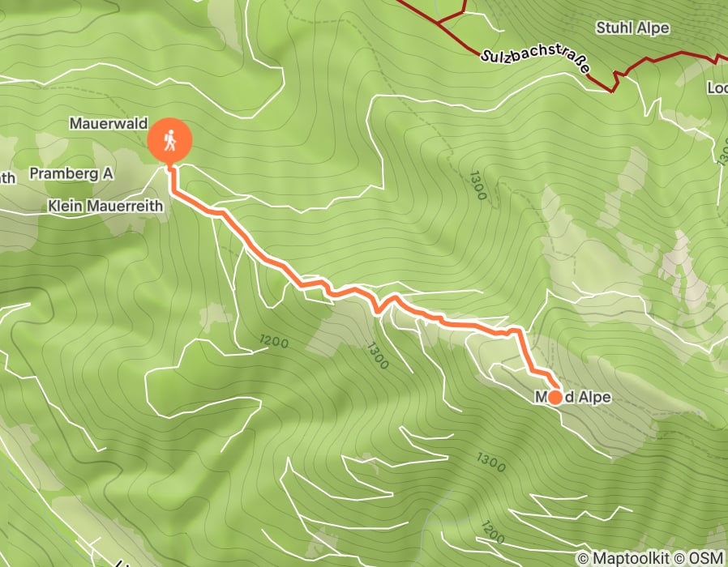Click the 1300 contour label above the route

477,185
